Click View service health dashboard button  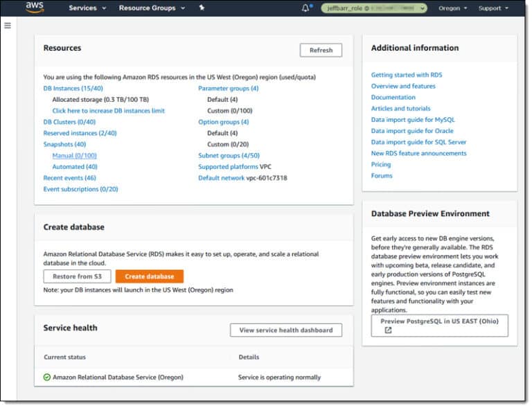click(285, 330)
